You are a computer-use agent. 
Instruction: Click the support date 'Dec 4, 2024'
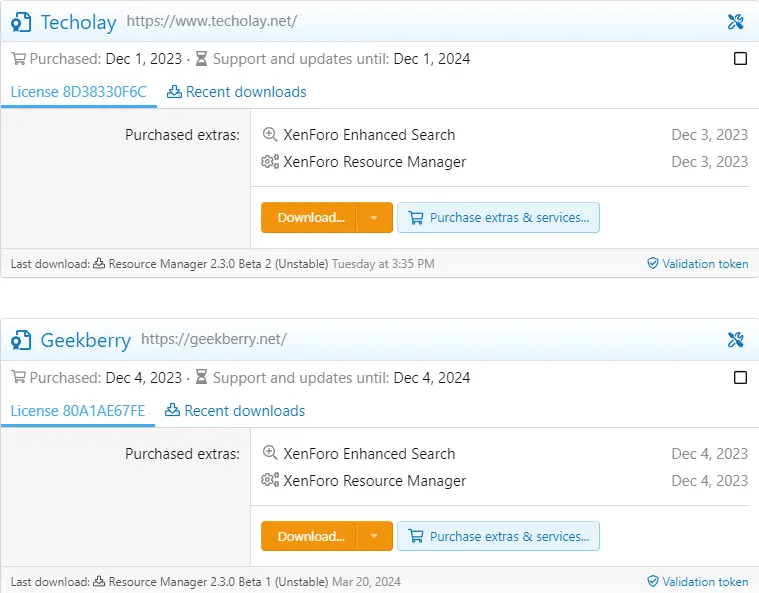click(x=432, y=378)
